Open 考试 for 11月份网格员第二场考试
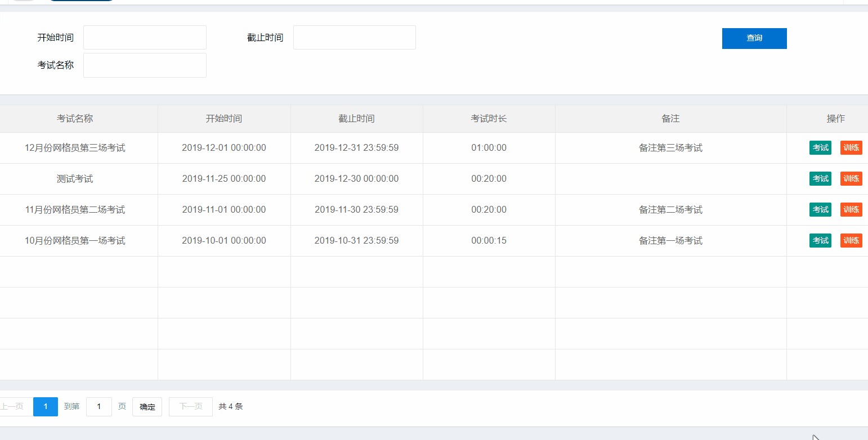The image size is (868, 440). (820, 210)
